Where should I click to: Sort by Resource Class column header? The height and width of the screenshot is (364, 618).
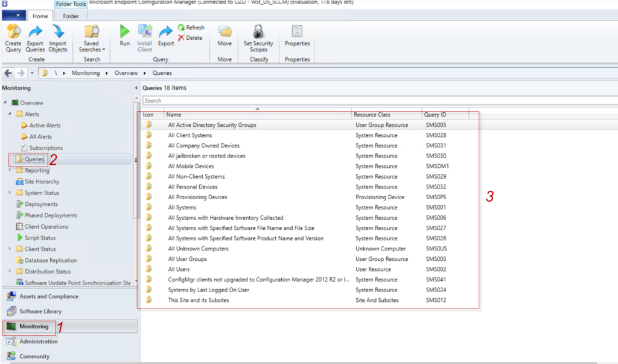click(x=386, y=115)
